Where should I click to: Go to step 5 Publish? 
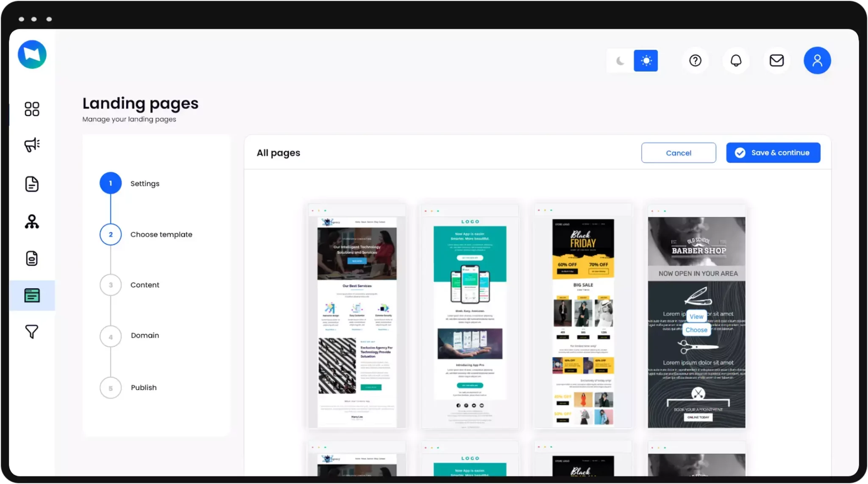click(x=128, y=388)
